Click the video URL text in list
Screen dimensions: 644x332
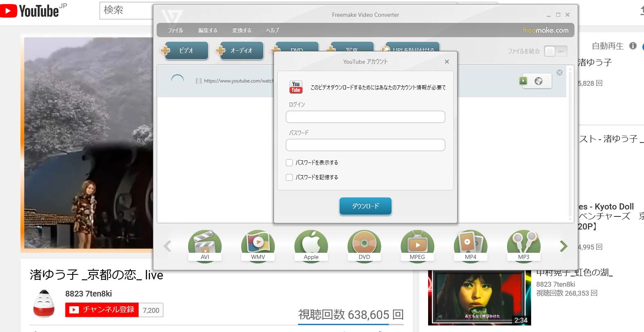(x=239, y=81)
